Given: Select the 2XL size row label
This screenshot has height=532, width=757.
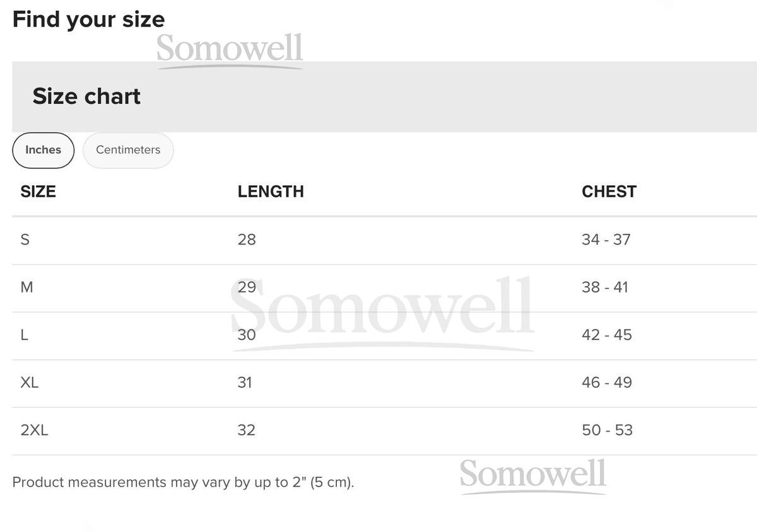Looking at the screenshot, I should 35,431.
